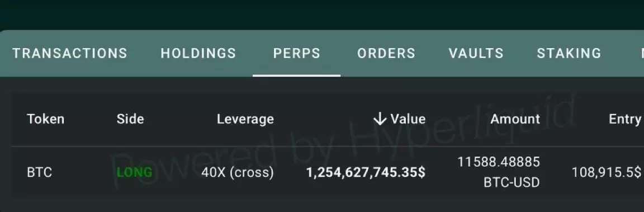Click the BTC-USD pair label

point(512,182)
